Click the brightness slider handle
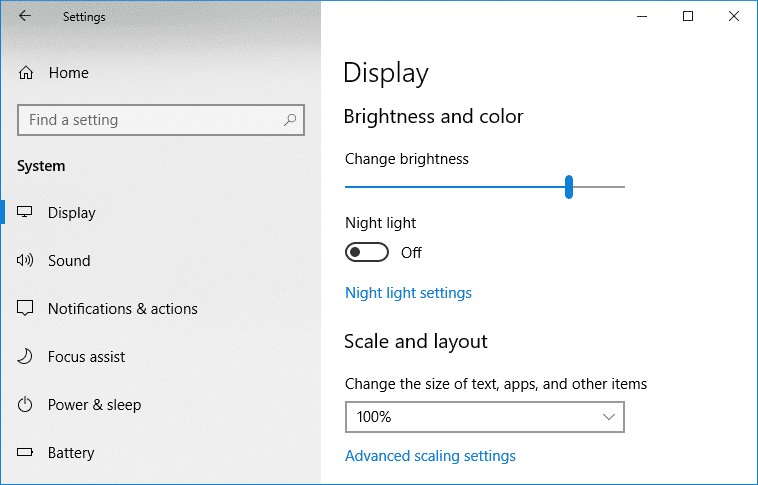The image size is (758, 485). [568, 187]
